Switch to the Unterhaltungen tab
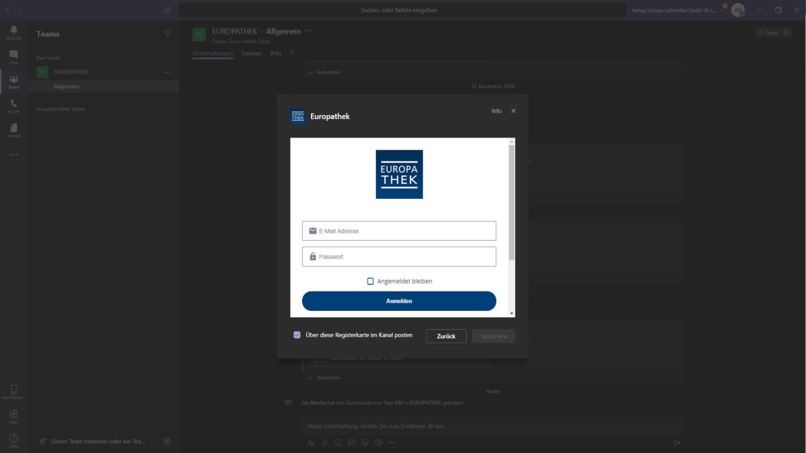The width and height of the screenshot is (806, 453). click(x=213, y=53)
